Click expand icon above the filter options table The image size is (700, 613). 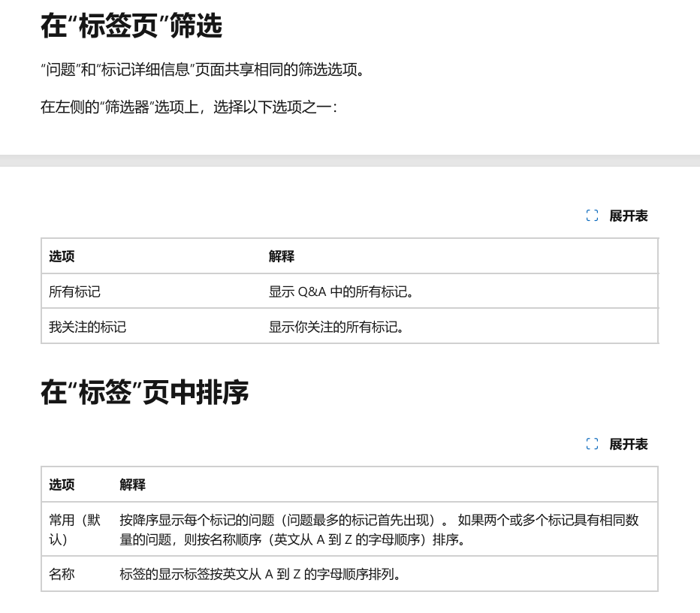(x=592, y=216)
